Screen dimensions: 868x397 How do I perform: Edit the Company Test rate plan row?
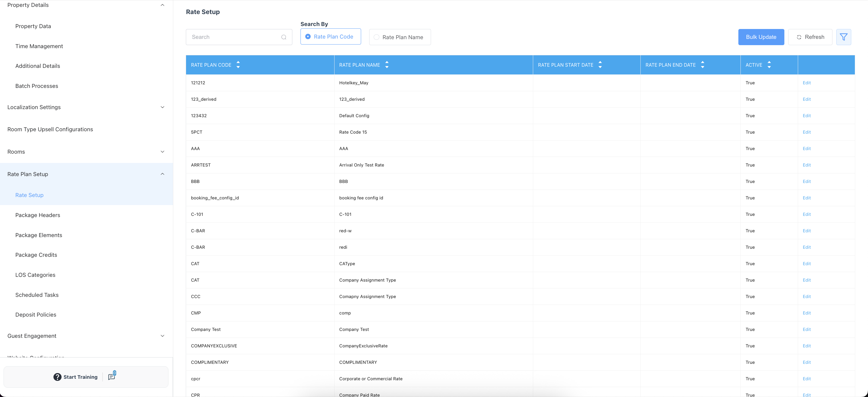[x=806, y=329]
